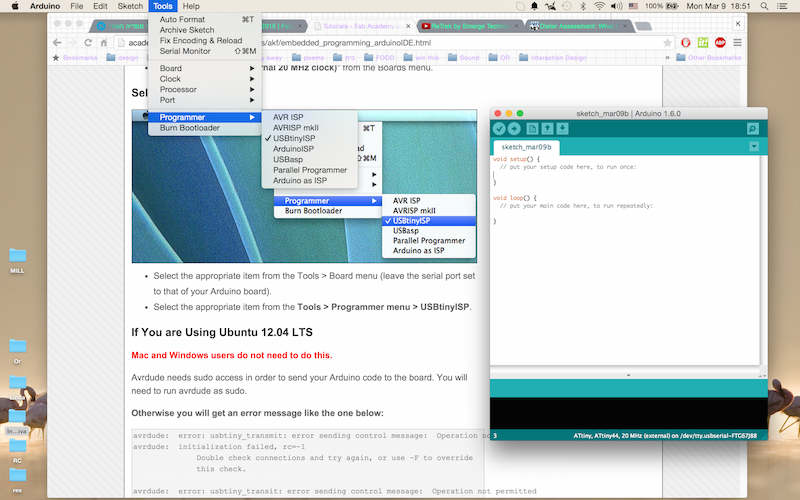800x500 pixels.
Task: Switch to ReTrak by Emerge Techno tab
Action: click(x=469, y=26)
